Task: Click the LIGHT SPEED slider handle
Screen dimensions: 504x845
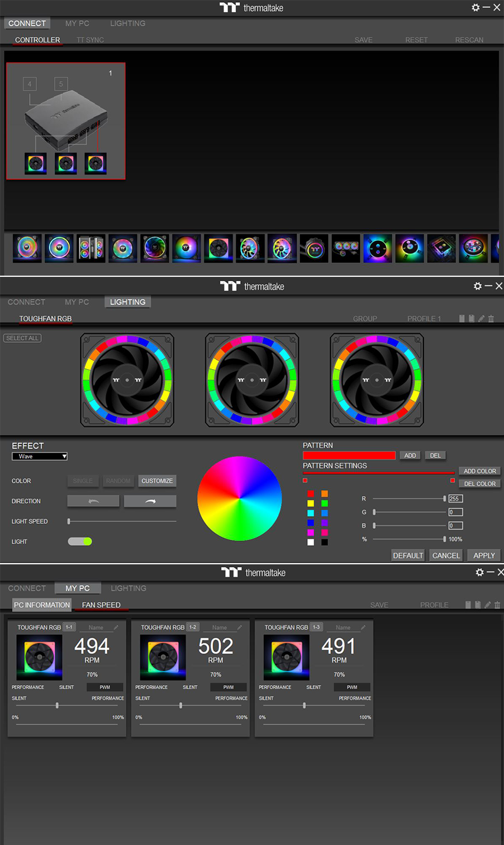Action: (x=69, y=521)
